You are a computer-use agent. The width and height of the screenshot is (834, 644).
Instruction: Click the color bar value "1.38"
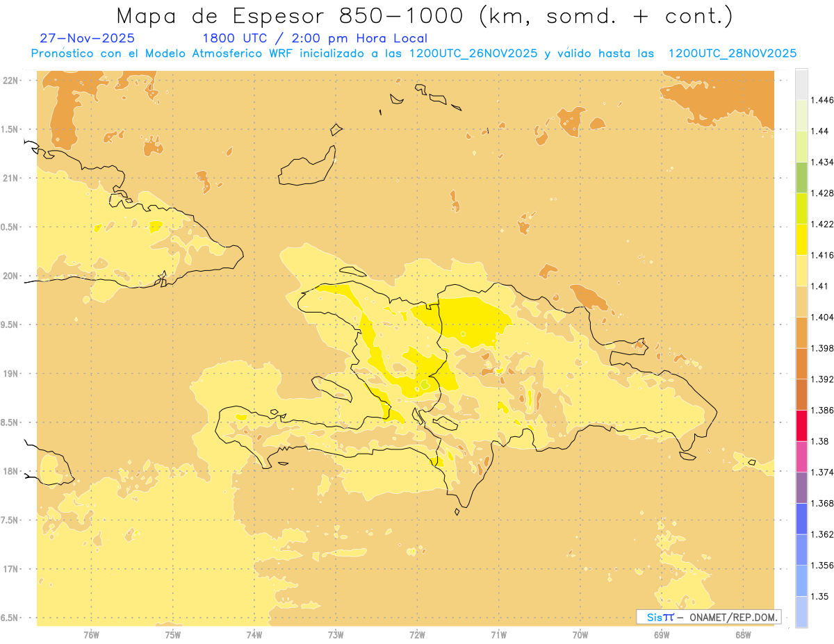820,441
